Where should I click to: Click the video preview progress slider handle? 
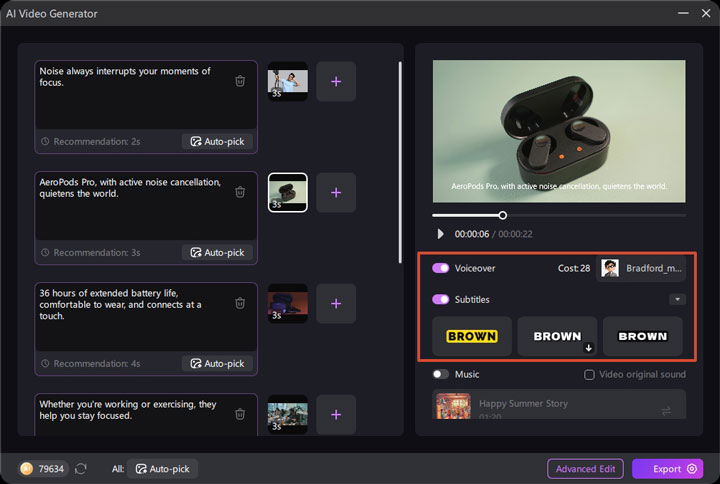click(x=502, y=215)
